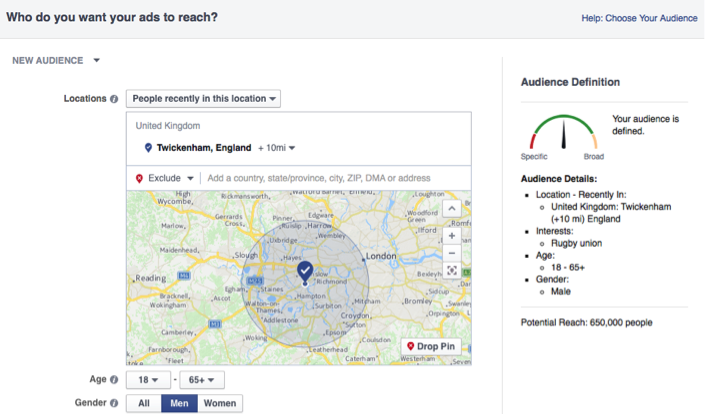This screenshot has width=705, height=415.
Task: Open the +10mi radius dropdown
Action: pyautogui.click(x=277, y=148)
